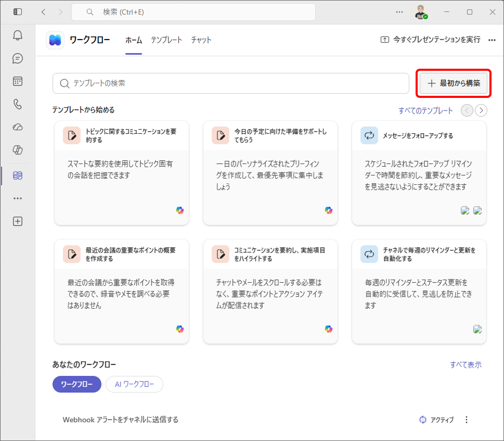Click the あなたのワークフロー heading
The image size is (504, 441).
tap(84, 364)
